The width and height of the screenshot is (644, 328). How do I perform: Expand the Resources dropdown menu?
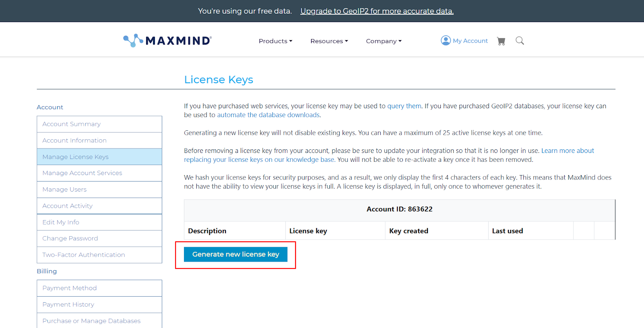(x=329, y=41)
